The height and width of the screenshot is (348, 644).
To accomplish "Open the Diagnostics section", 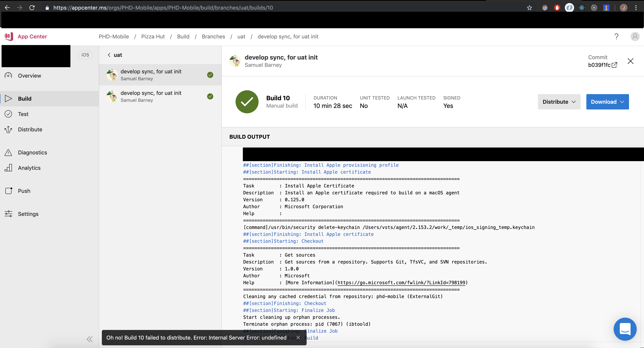I will [x=32, y=152].
